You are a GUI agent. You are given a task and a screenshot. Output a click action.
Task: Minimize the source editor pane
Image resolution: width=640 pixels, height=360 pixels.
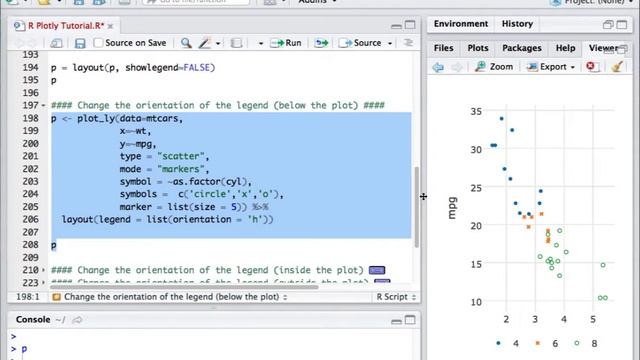click(396, 26)
